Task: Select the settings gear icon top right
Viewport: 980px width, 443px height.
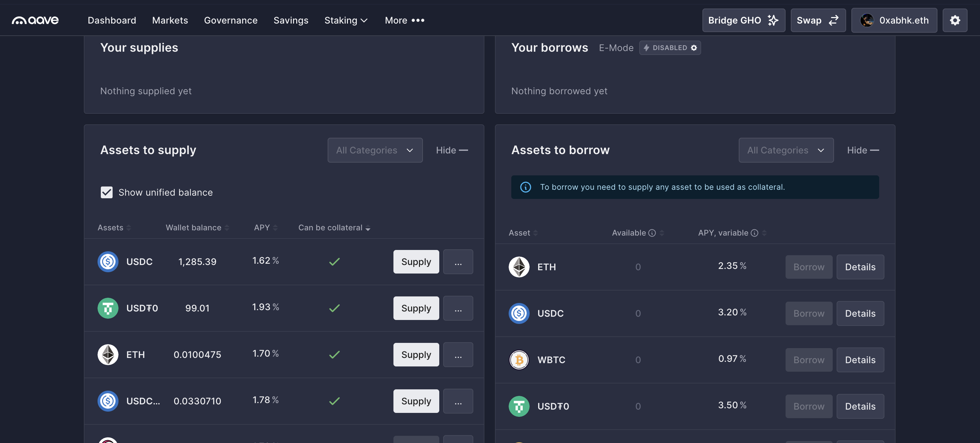Action: [x=955, y=20]
